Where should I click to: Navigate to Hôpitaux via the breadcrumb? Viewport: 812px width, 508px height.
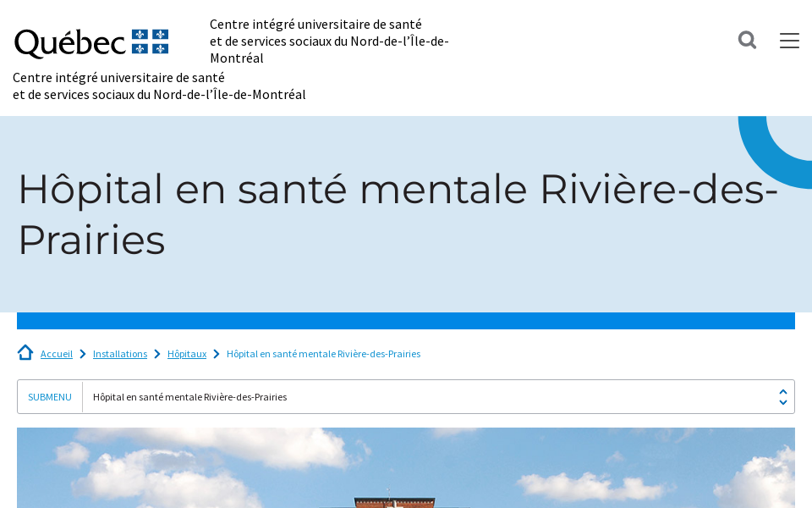[186, 353]
